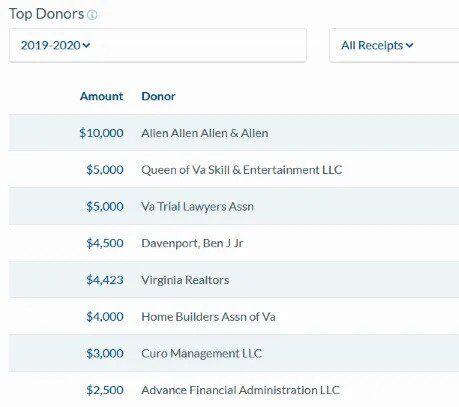Open Advance Financial Administration LLC
Image resolution: width=459 pixels, height=407 pixels.
click(x=240, y=390)
